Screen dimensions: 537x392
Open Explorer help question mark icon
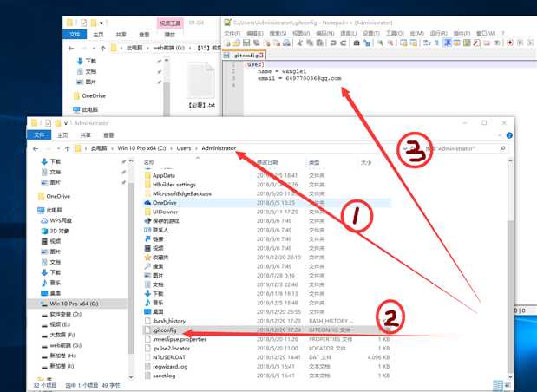coord(509,135)
